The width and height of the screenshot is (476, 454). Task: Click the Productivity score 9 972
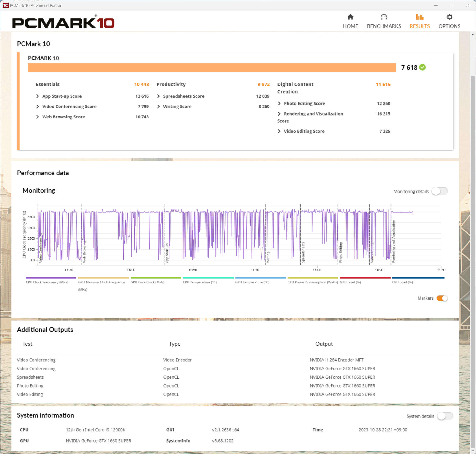tap(264, 85)
